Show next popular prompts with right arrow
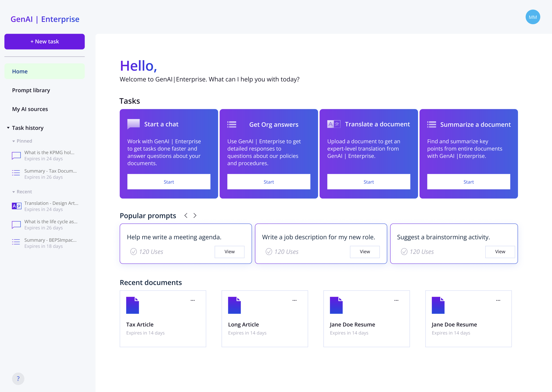552x392 pixels. 195,216
